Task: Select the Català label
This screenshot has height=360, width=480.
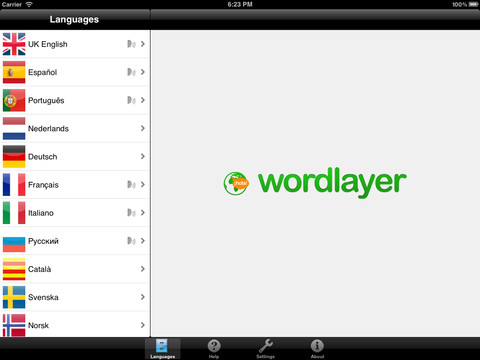Action: click(x=40, y=269)
